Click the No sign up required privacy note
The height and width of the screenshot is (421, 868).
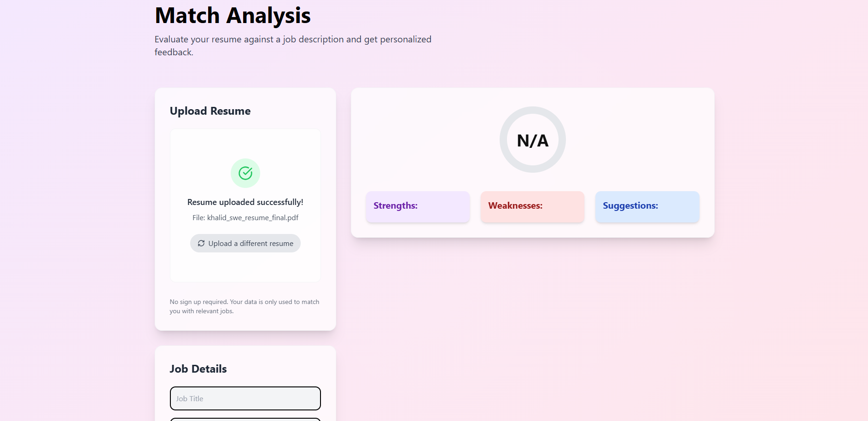pos(245,306)
